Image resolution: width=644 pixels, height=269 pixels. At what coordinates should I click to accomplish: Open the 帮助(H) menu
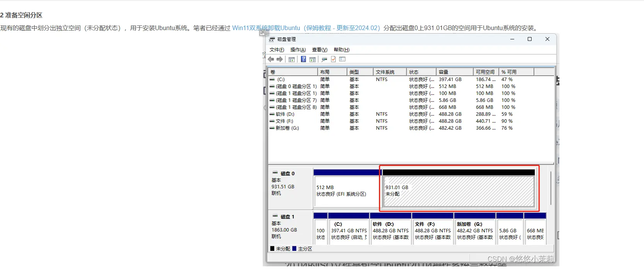coord(342,50)
